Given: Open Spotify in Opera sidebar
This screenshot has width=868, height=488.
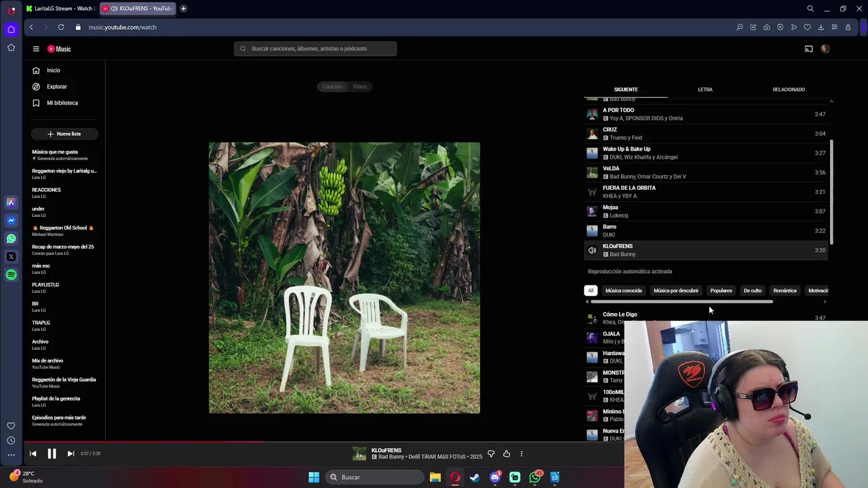Looking at the screenshot, I should [11, 275].
